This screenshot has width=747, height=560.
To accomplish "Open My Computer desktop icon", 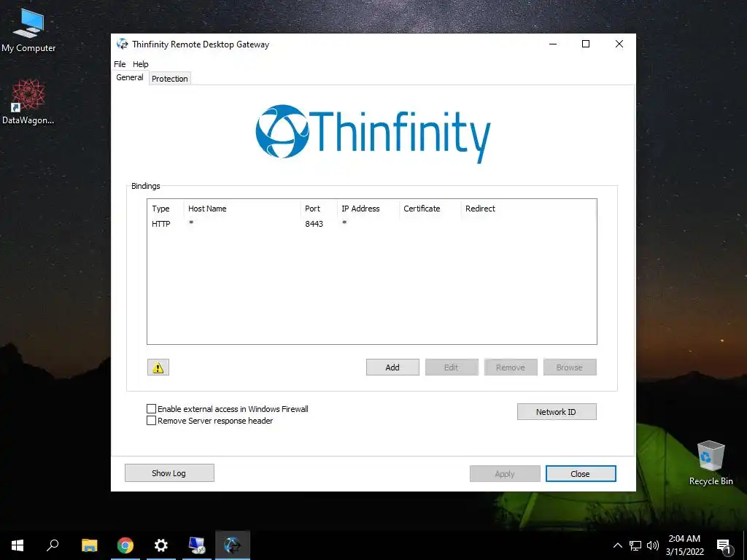I will click(x=28, y=30).
